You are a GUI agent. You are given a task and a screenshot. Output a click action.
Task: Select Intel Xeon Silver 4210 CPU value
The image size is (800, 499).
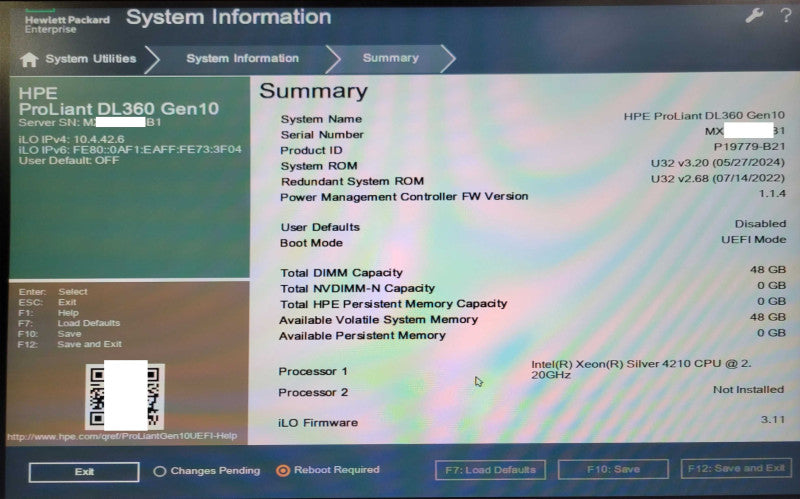click(x=641, y=369)
